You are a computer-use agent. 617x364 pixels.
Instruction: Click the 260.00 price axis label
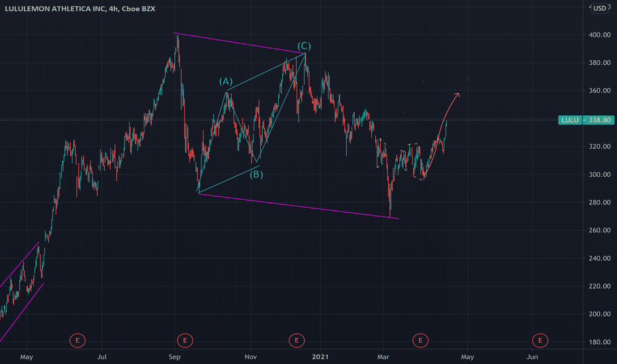(x=600, y=230)
